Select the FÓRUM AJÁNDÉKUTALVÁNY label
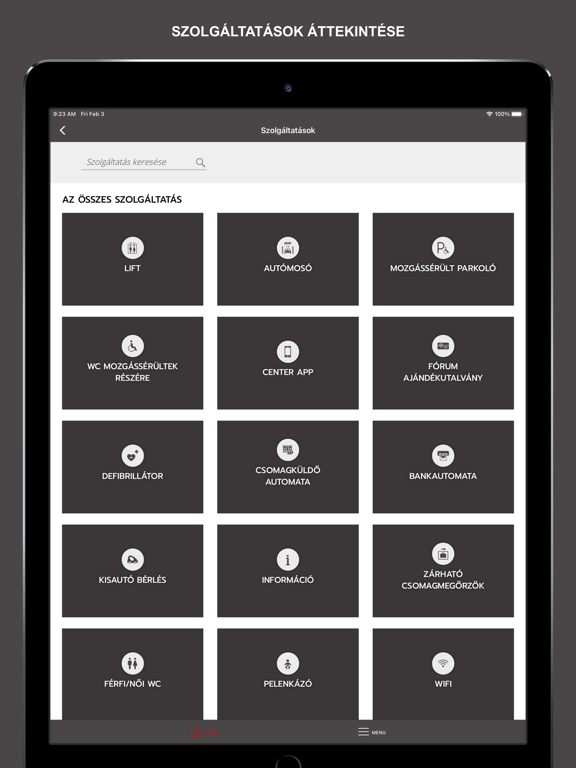Viewport: 576px width, 768px height. 443,372
